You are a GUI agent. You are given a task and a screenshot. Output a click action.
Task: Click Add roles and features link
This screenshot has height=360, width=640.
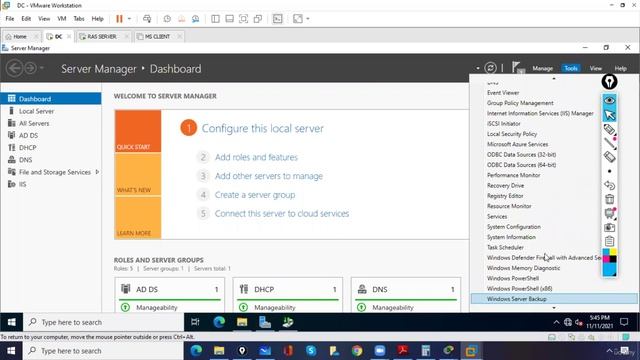[256, 157]
